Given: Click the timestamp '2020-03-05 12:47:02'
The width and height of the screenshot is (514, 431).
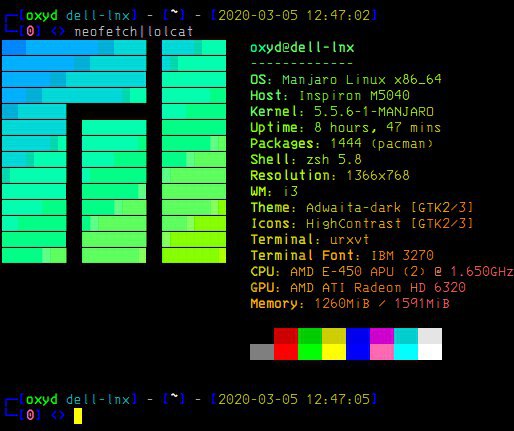Looking at the screenshot, I should coord(294,16).
